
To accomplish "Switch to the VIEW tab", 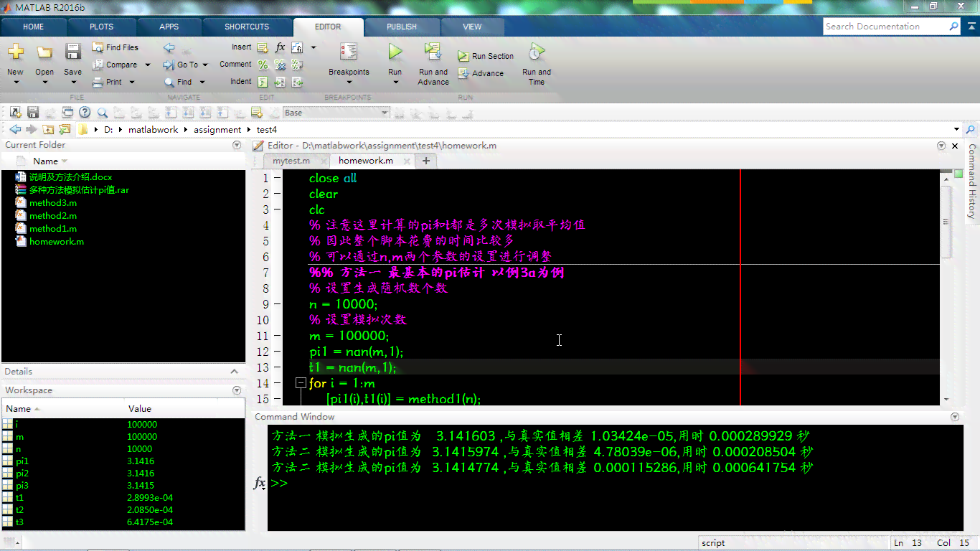I will (x=472, y=27).
